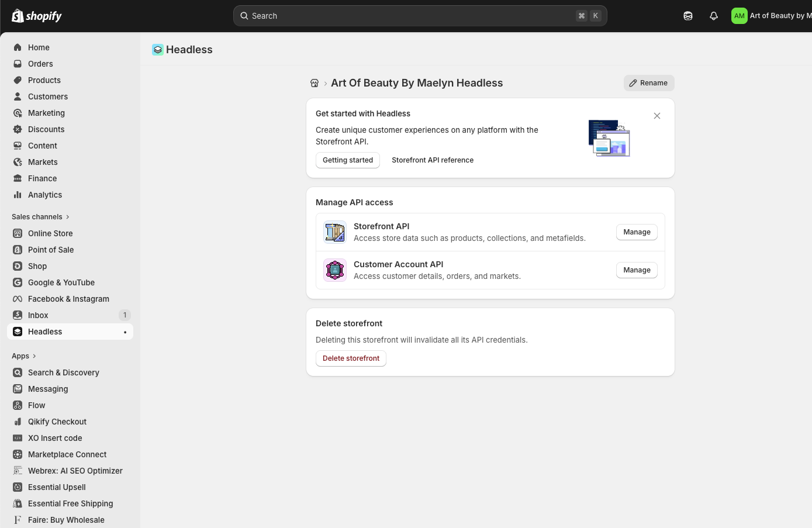Click the Shop channel icon

coord(18,266)
